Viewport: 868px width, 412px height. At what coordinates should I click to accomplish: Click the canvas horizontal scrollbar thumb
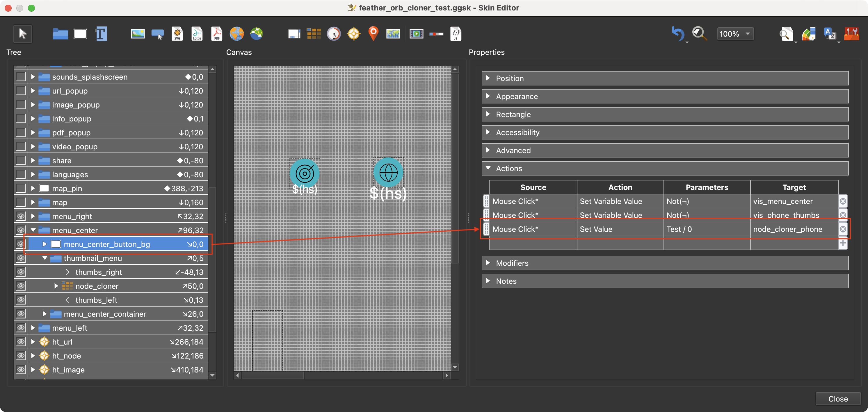tap(273, 375)
